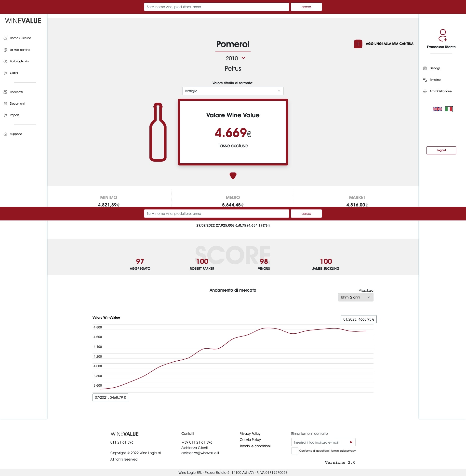Click the MINIMO 4.821,89€ value

click(x=109, y=205)
